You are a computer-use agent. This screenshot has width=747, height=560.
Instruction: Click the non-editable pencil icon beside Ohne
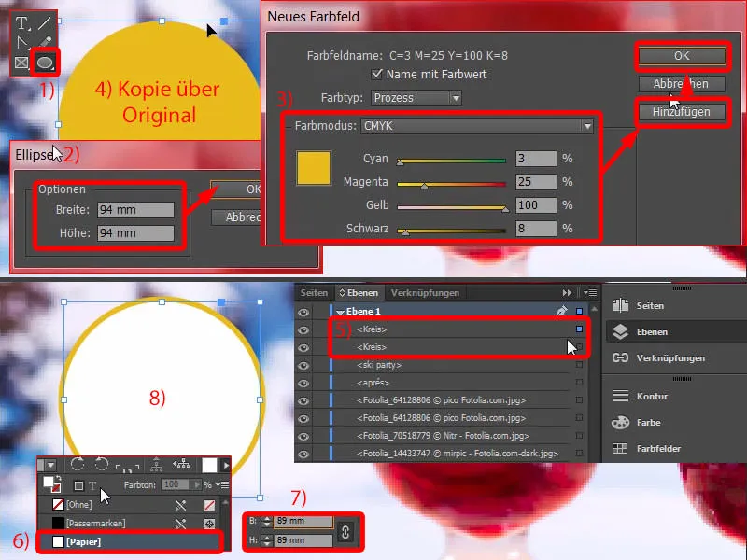click(x=180, y=505)
